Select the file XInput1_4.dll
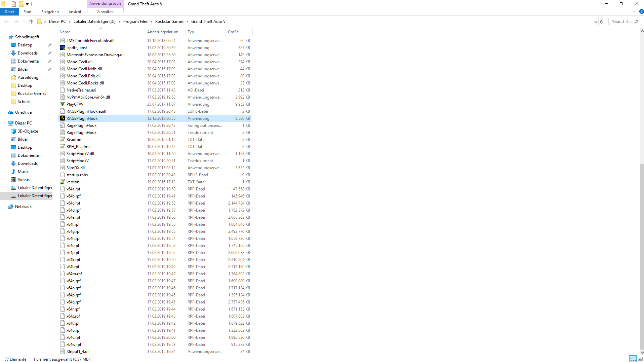This screenshot has width=644, height=362. pos(155,352)
